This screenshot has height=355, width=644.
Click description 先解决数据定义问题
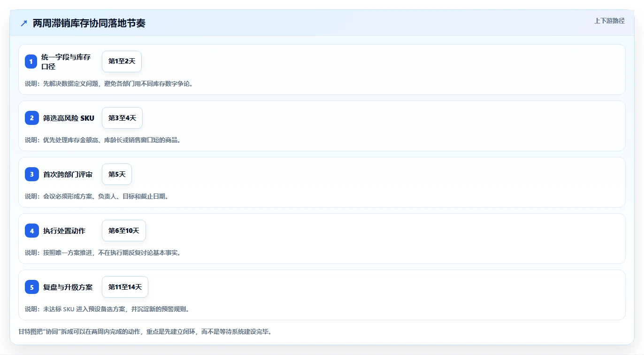click(x=109, y=84)
